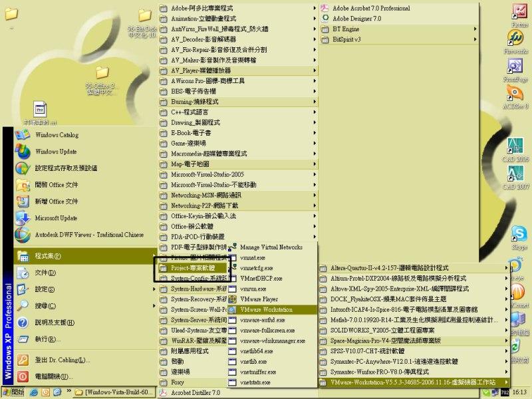The height and width of the screenshot is (399, 532).
Task: Run vmware-fullscreen.exe entry
Action: click(272, 331)
